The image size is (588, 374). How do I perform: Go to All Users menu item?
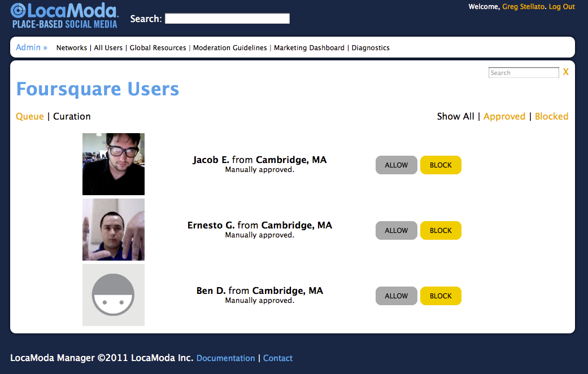point(108,48)
